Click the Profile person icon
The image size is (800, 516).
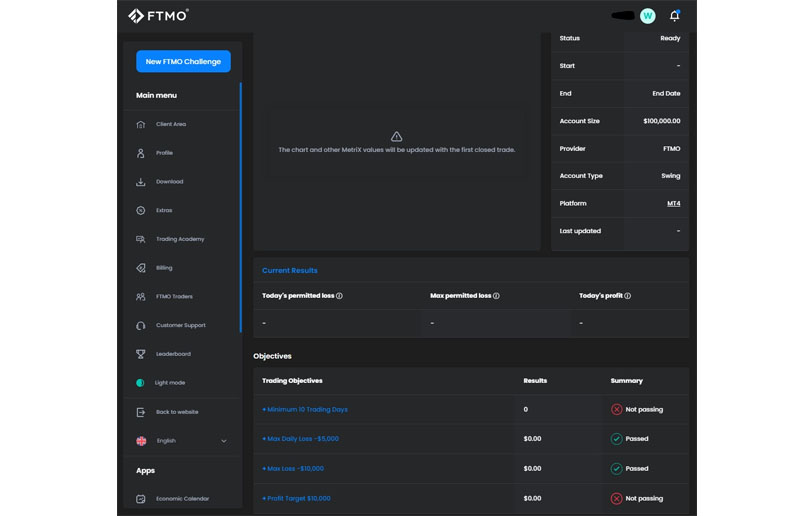[141, 153]
